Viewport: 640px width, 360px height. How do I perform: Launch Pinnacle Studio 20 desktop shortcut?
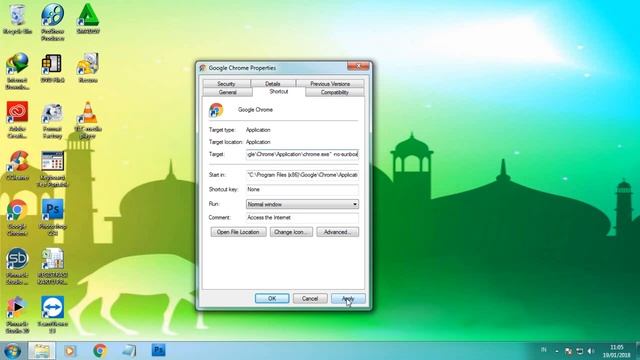tap(17, 315)
